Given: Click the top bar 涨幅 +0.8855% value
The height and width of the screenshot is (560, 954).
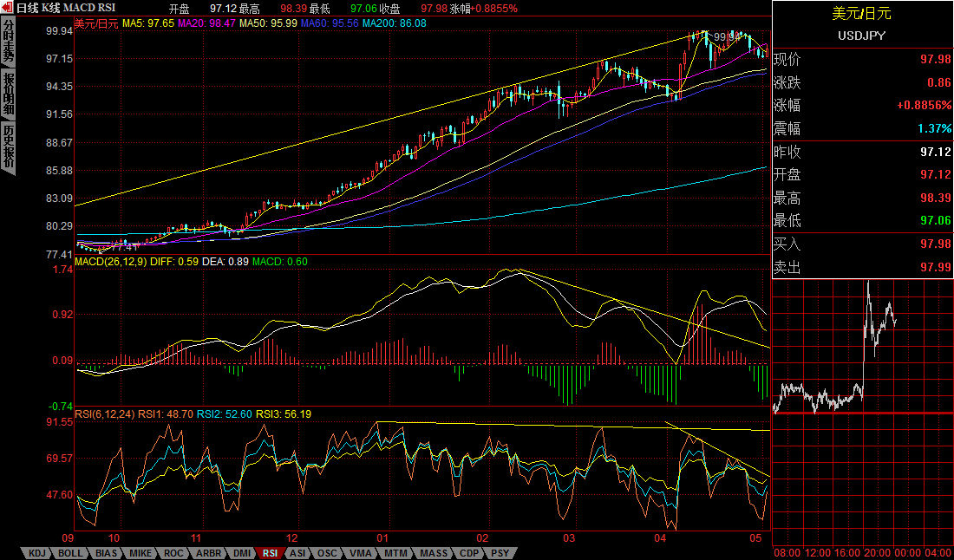Looking at the screenshot, I should (x=484, y=9).
